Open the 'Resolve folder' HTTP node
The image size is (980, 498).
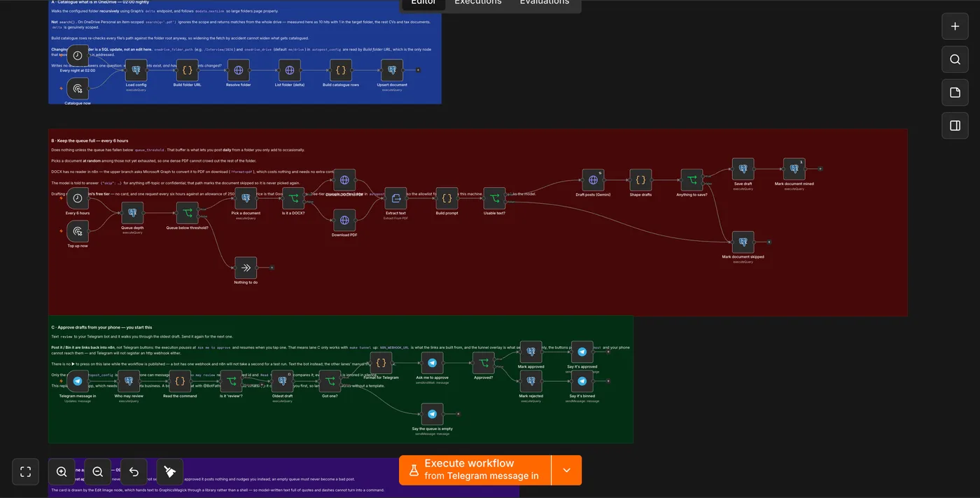[238, 70]
